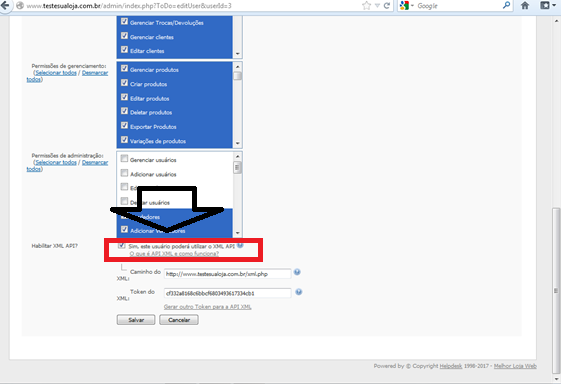Bookmark this page with the star icon
Viewport: 561px width, 384px height.
pos(366,5)
